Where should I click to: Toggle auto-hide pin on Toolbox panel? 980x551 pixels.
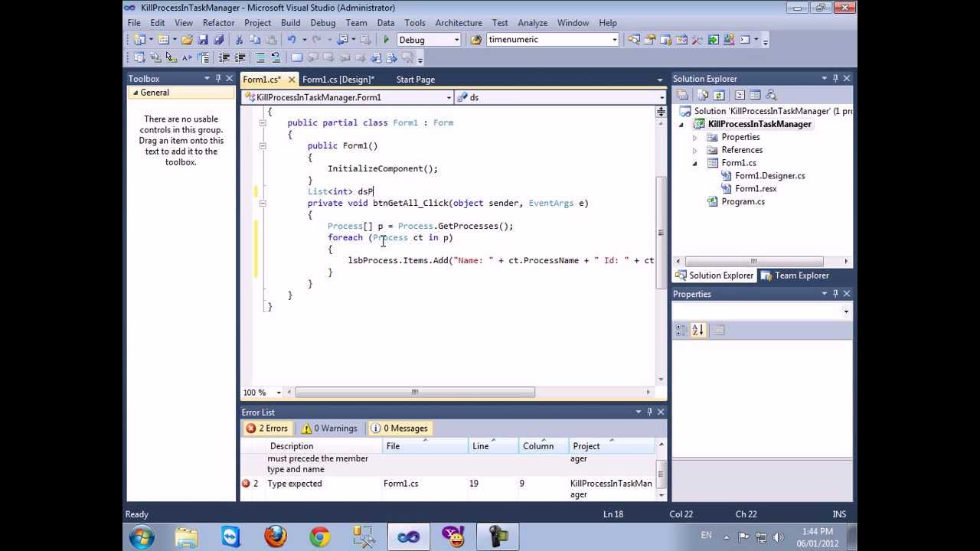pyautogui.click(x=217, y=79)
